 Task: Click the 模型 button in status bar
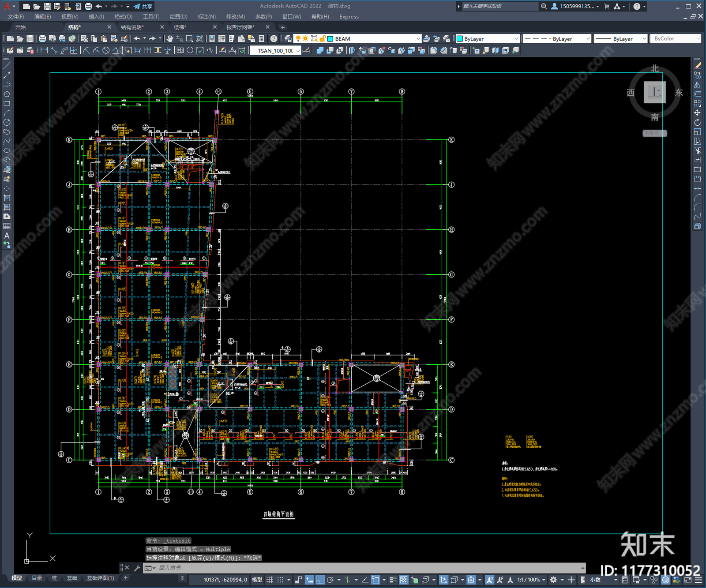[x=257, y=580]
